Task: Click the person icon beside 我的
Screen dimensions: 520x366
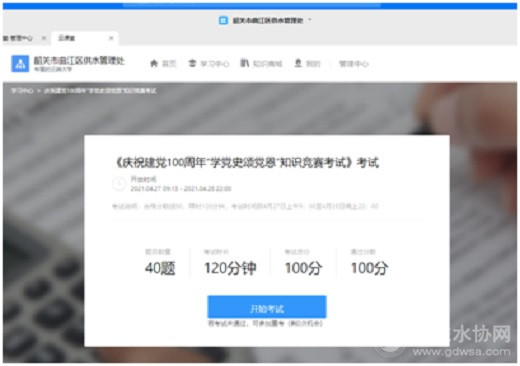Action: point(298,63)
